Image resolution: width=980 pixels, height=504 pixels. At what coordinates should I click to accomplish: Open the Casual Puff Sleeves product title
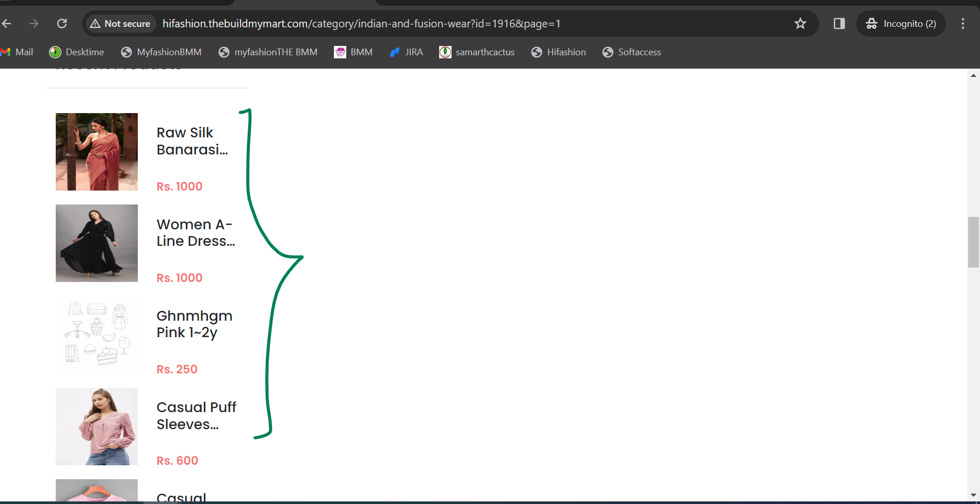pyautogui.click(x=196, y=416)
